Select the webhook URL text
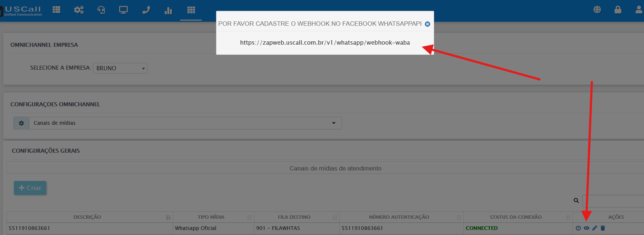Screen dimensions: 644x235 pos(325,42)
